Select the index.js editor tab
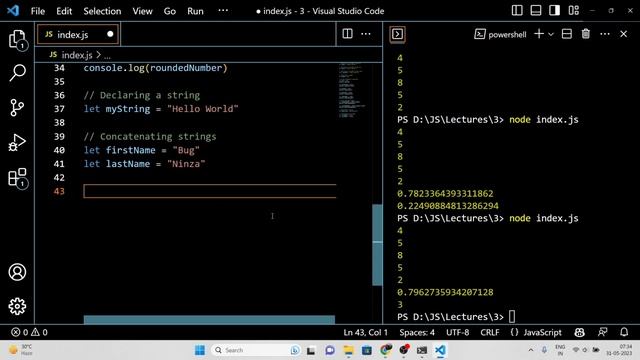This screenshot has height=360, width=640. click(78, 34)
